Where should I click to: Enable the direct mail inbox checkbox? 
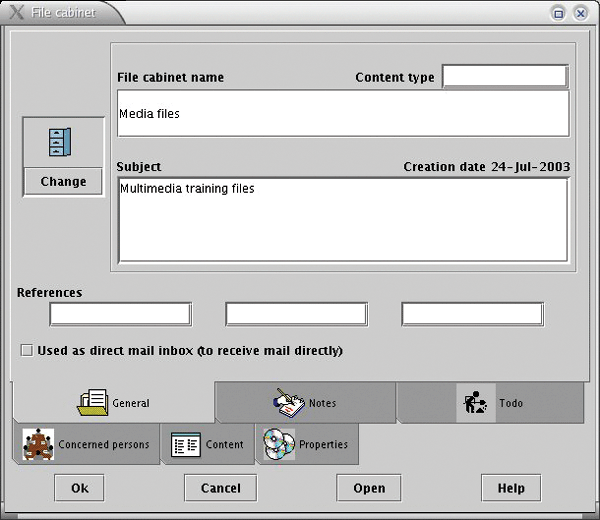pyautogui.click(x=26, y=351)
